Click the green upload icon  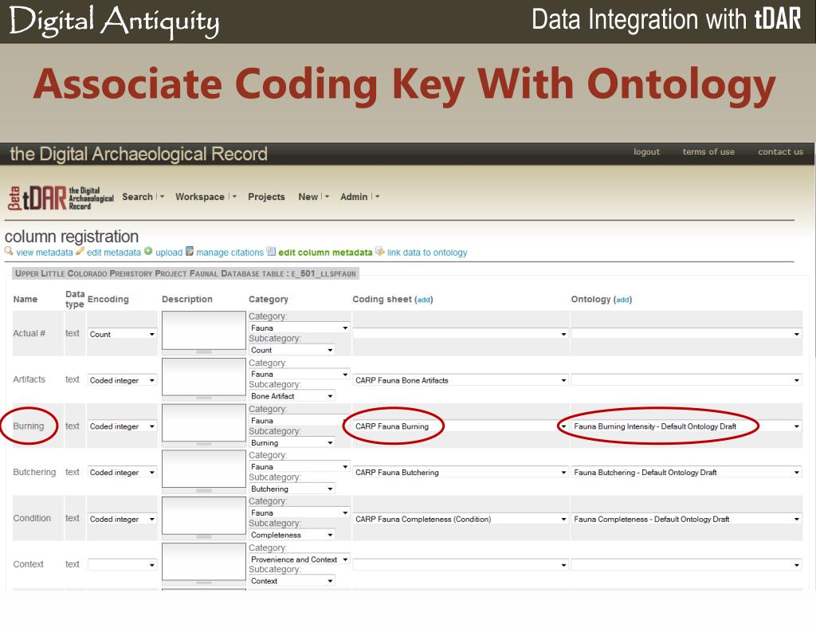point(148,251)
